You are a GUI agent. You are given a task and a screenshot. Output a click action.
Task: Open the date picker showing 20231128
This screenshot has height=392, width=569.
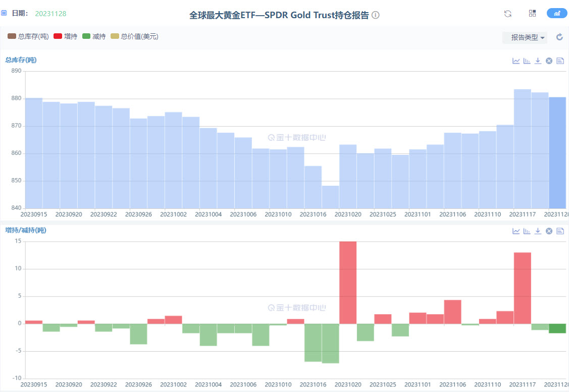coord(50,14)
